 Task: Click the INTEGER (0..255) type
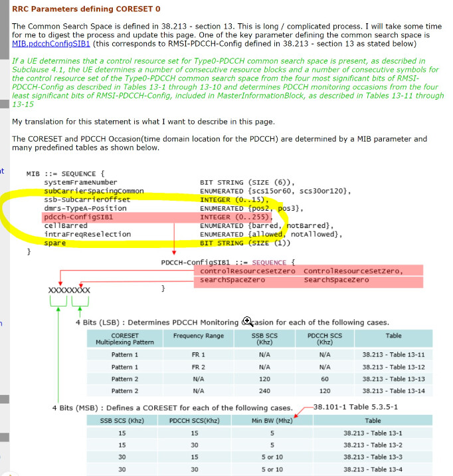tap(236, 217)
